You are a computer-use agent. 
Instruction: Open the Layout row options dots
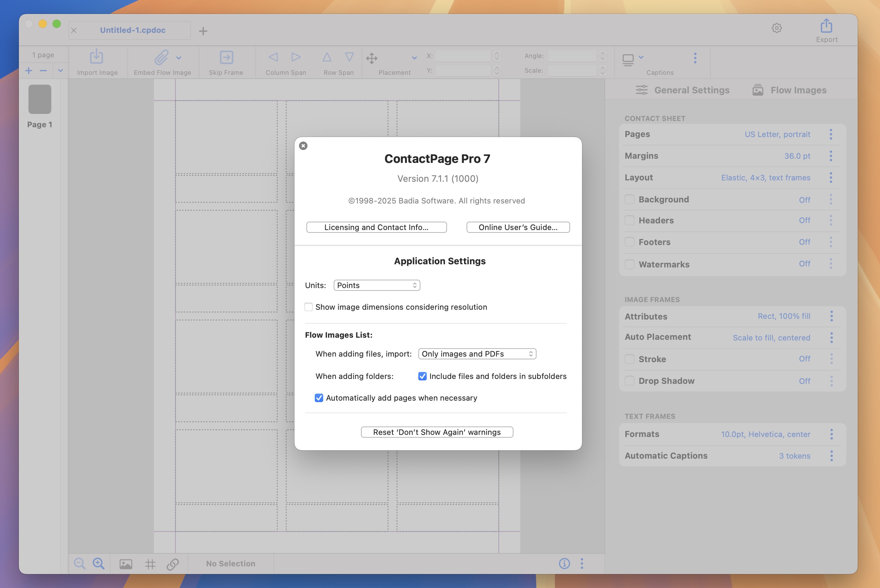830,177
